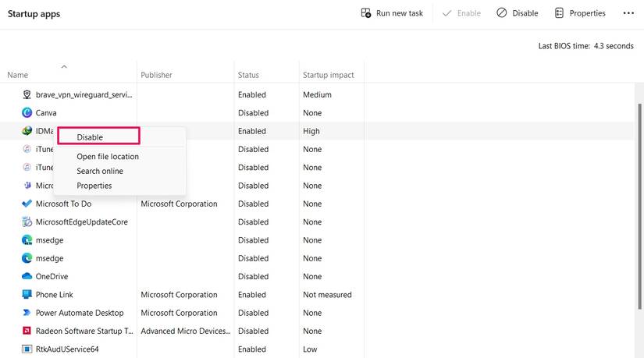Click the greyed Enable toolbar button
Screen dimensions: 644x358
point(461,13)
